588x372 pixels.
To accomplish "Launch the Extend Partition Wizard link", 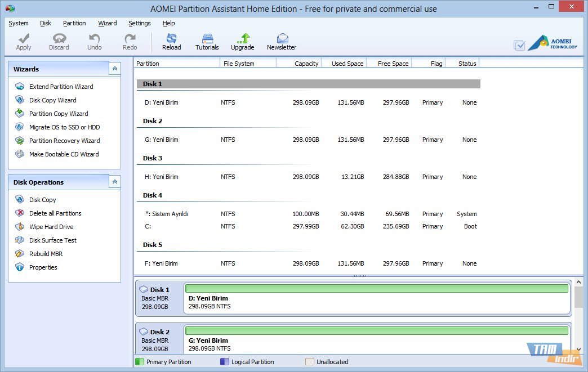I will pyautogui.click(x=61, y=87).
